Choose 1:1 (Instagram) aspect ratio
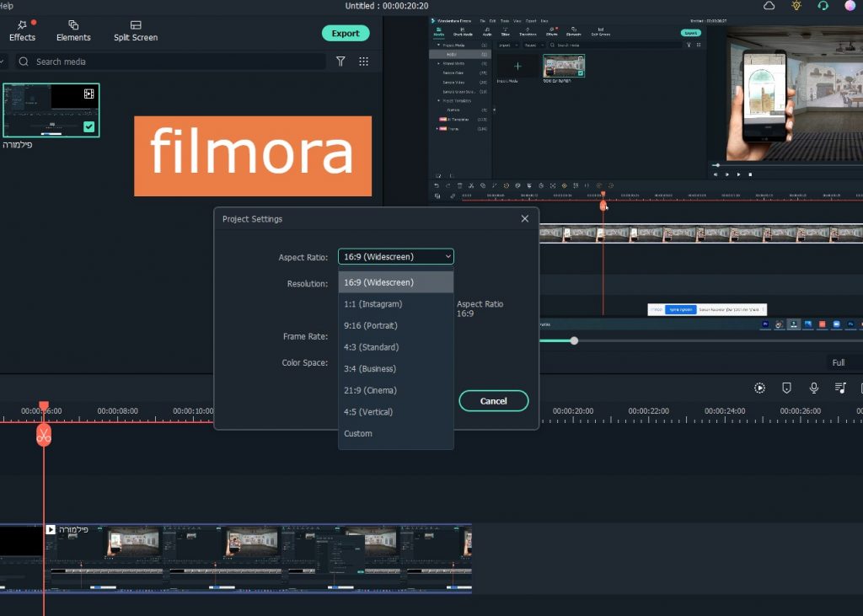The width and height of the screenshot is (863, 616). point(396,304)
